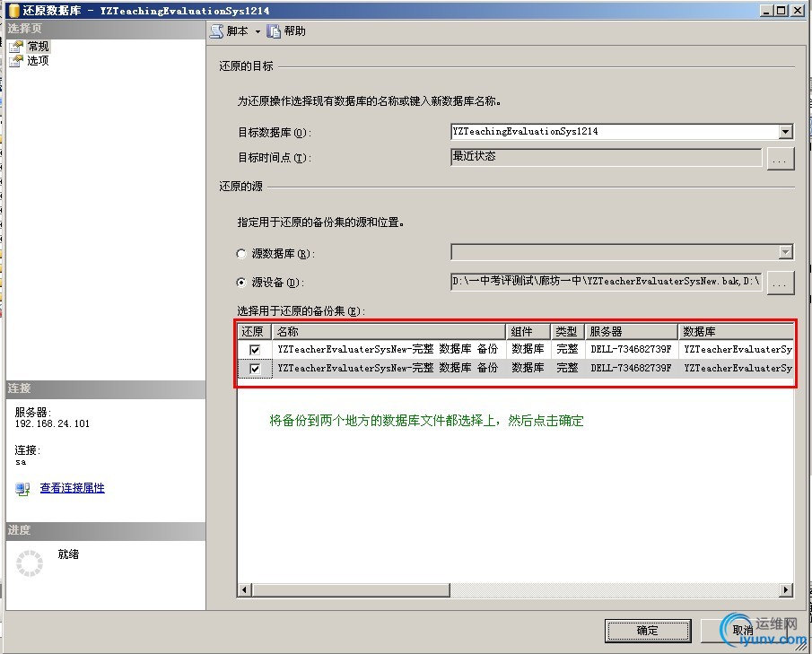Click horizontal scrollbar right arrow
The height and width of the screenshot is (654, 812).
click(x=786, y=589)
